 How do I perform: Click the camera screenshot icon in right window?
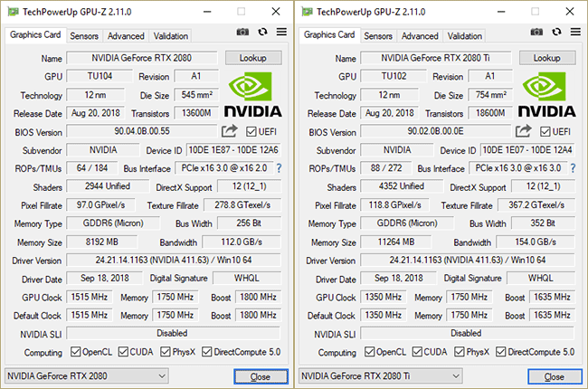point(536,33)
